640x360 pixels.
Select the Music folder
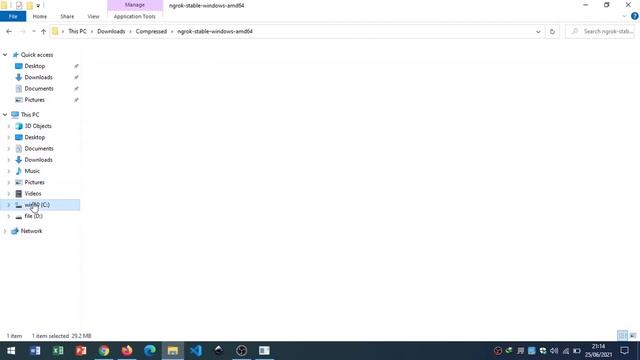point(32,171)
